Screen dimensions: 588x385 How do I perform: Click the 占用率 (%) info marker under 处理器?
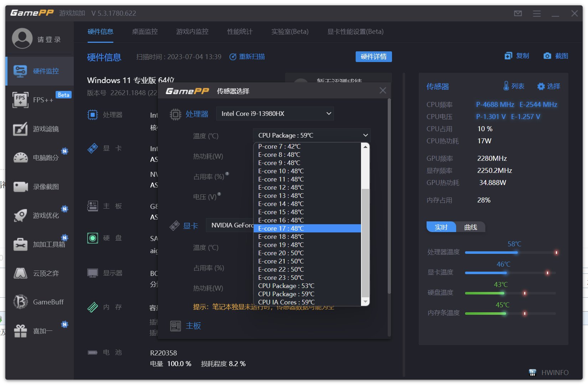click(227, 174)
